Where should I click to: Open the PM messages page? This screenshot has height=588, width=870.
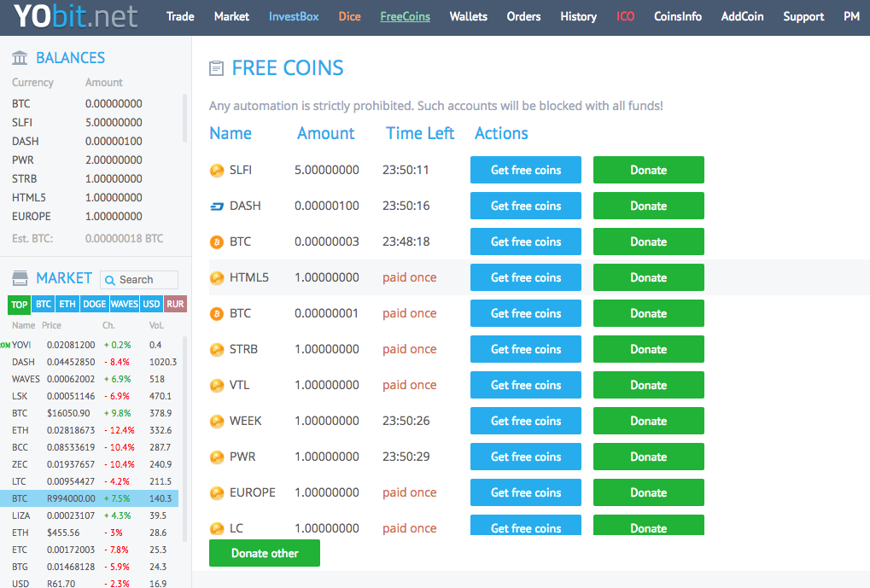pos(851,17)
